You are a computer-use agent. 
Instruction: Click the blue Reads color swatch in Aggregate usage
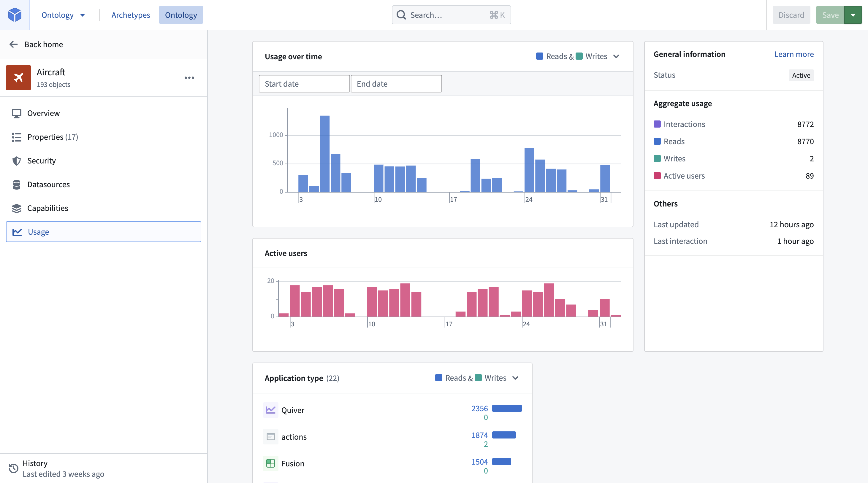click(657, 141)
